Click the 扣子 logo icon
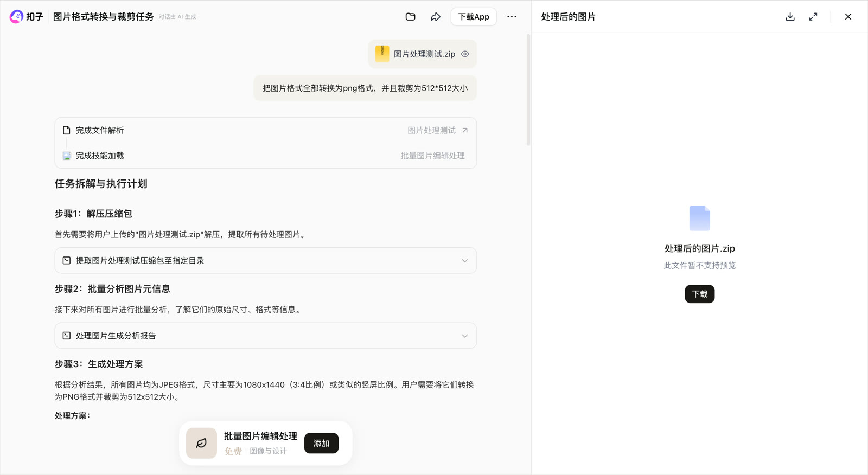The image size is (868, 475). 16,17
